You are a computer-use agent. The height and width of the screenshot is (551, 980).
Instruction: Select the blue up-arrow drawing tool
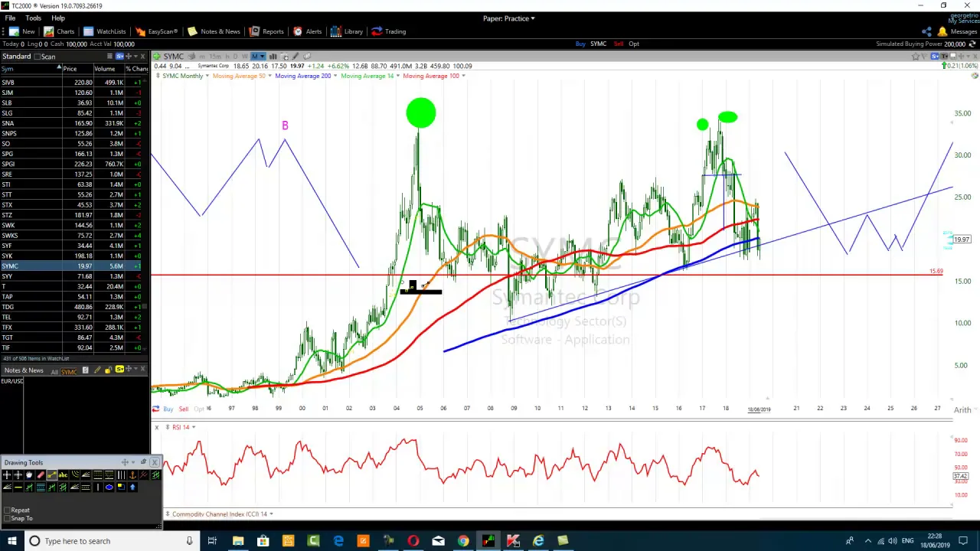coord(132,487)
